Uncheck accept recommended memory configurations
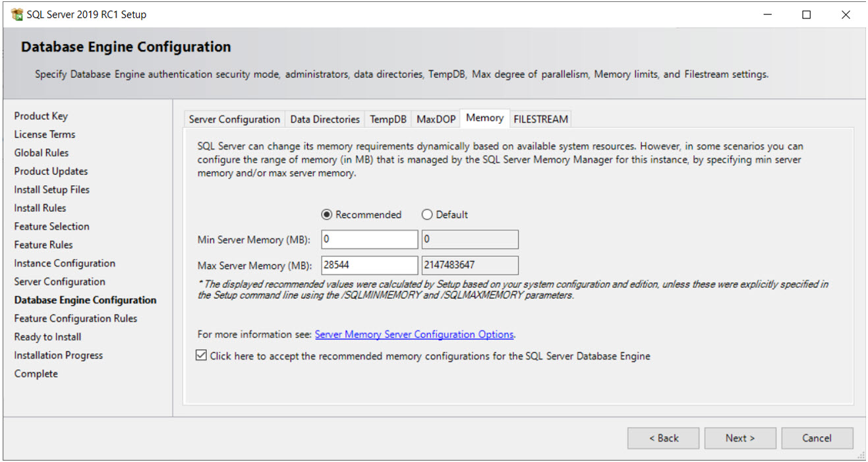The image size is (868, 462). [x=201, y=356]
